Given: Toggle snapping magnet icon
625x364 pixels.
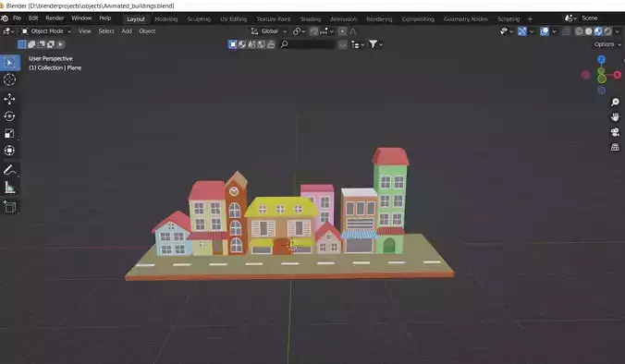Looking at the screenshot, I should click(x=314, y=31).
